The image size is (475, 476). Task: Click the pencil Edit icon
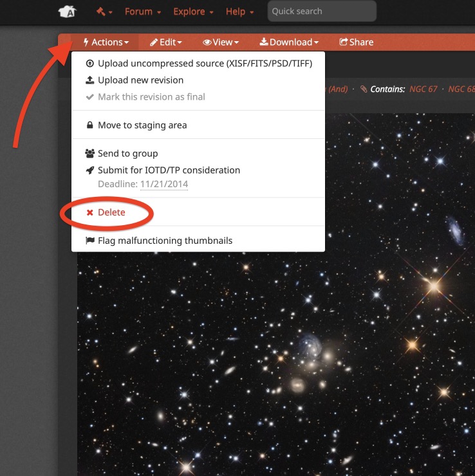(154, 42)
